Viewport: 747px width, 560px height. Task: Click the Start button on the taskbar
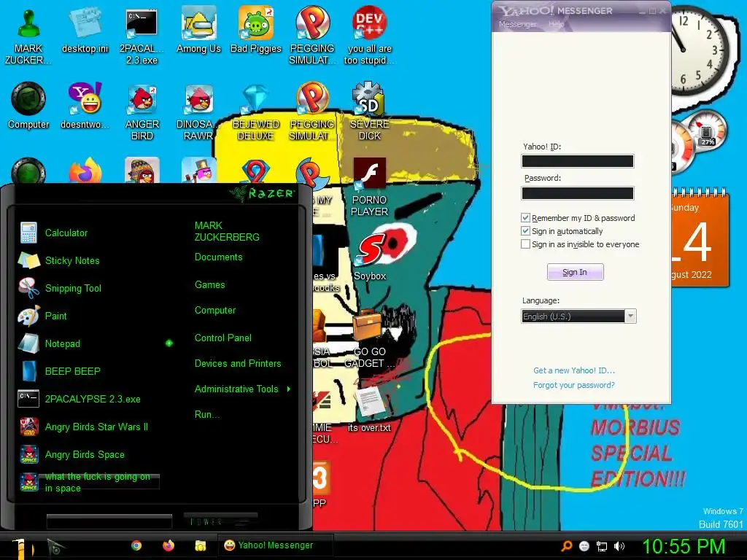[22, 548]
